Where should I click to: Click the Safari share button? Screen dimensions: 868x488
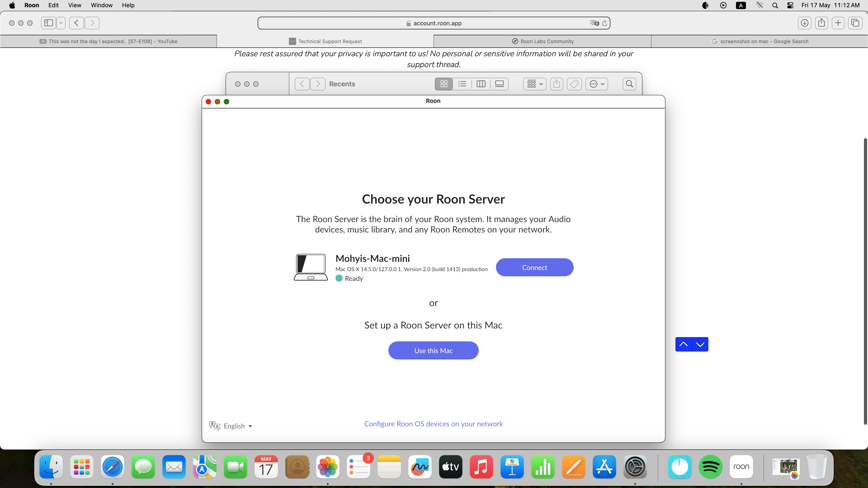point(821,23)
